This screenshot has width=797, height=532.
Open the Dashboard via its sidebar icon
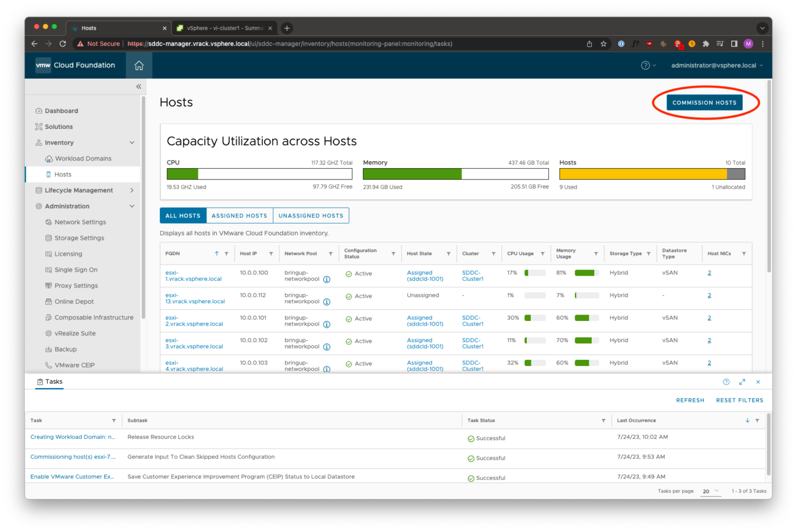pyautogui.click(x=39, y=111)
